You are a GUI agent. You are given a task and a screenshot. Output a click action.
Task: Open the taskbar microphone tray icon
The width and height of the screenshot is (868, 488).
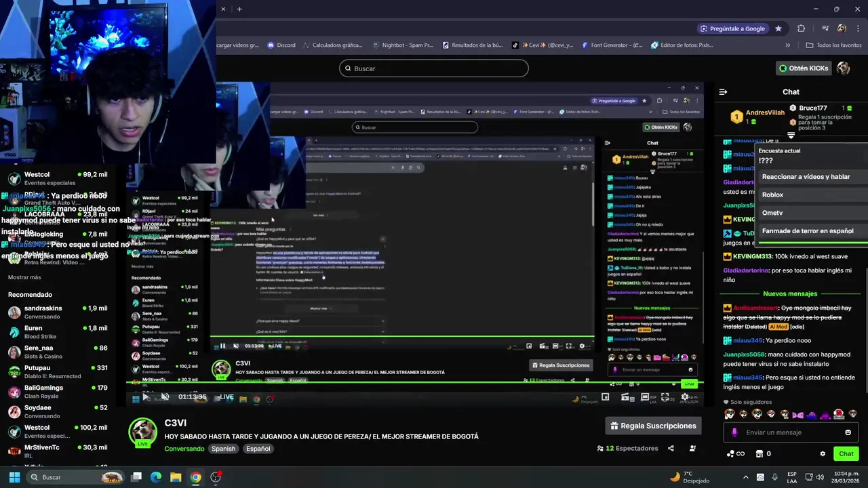coord(774,477)
